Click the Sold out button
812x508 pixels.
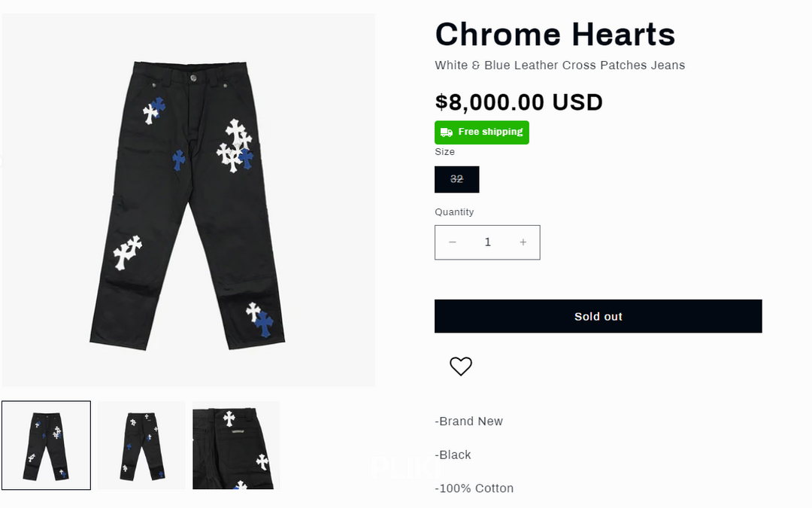point(598,316)
